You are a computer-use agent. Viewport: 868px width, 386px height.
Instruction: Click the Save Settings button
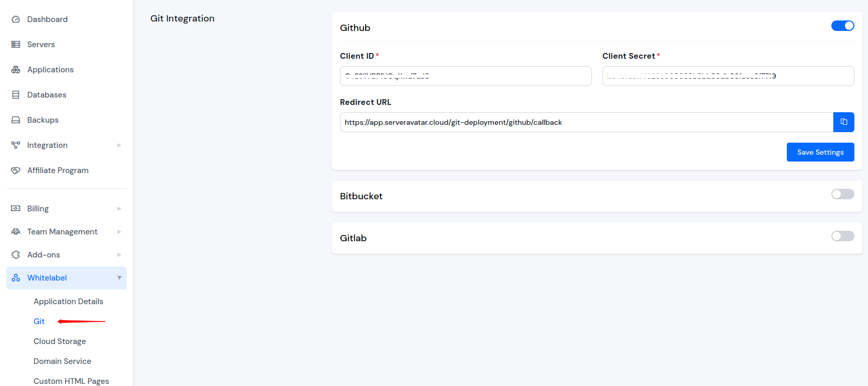tap(820, 152)
